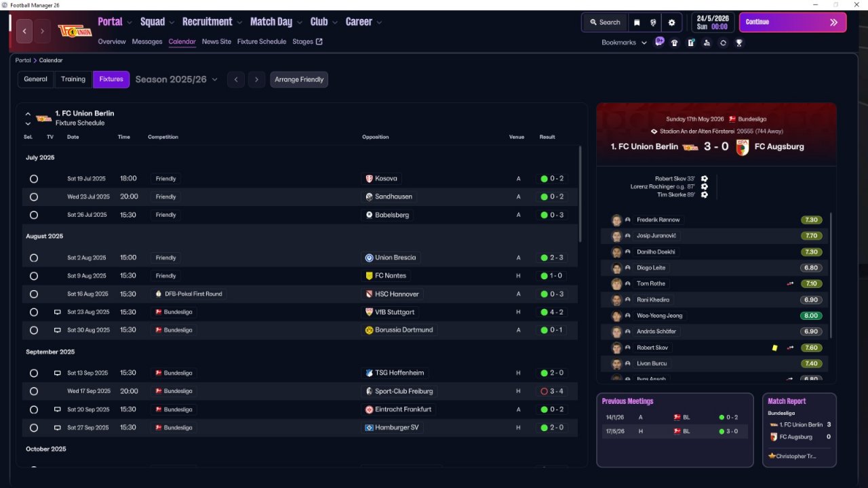Expand the Recruitment menu dropdown
Image resolution: width=868 pixels, height=488 pixels.
click(238, 22)
